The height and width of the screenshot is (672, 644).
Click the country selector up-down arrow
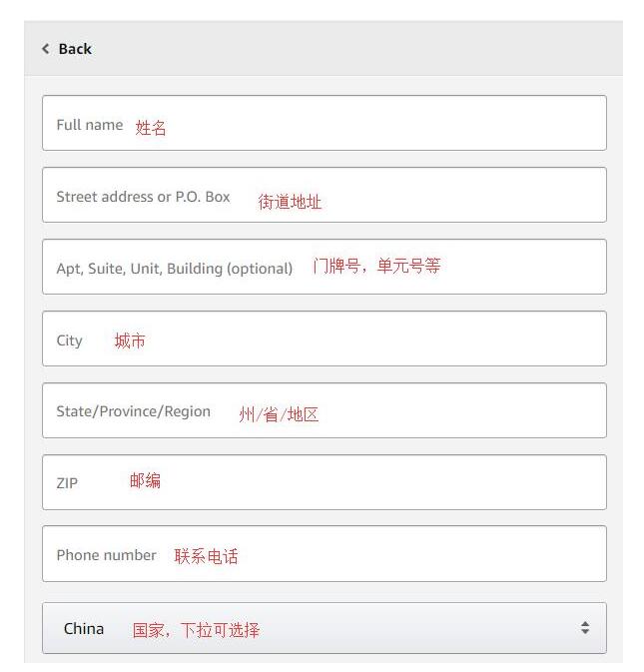(585, 628)
